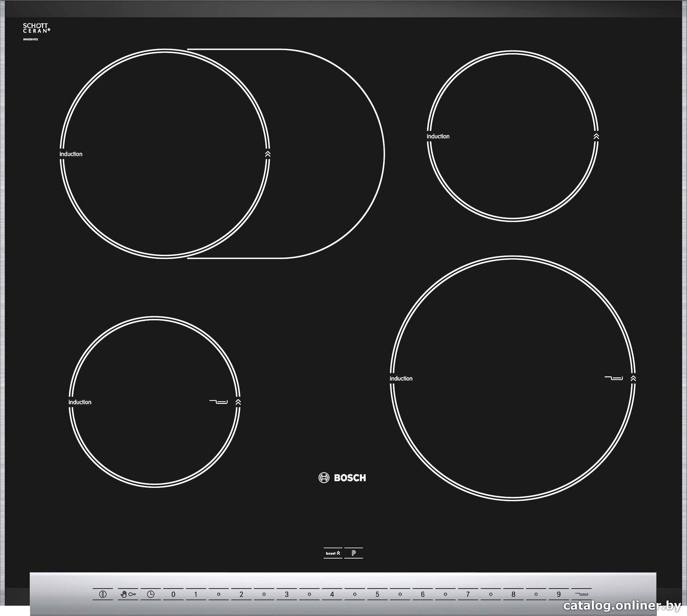This screenshot has height=616, width=687.
Task: Set power level 5
Action: click(377, 594)
